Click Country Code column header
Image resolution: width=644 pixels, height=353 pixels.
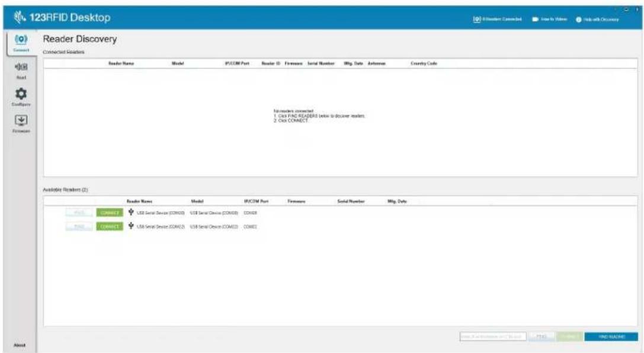pyautogui.click(x=424, y=63)
